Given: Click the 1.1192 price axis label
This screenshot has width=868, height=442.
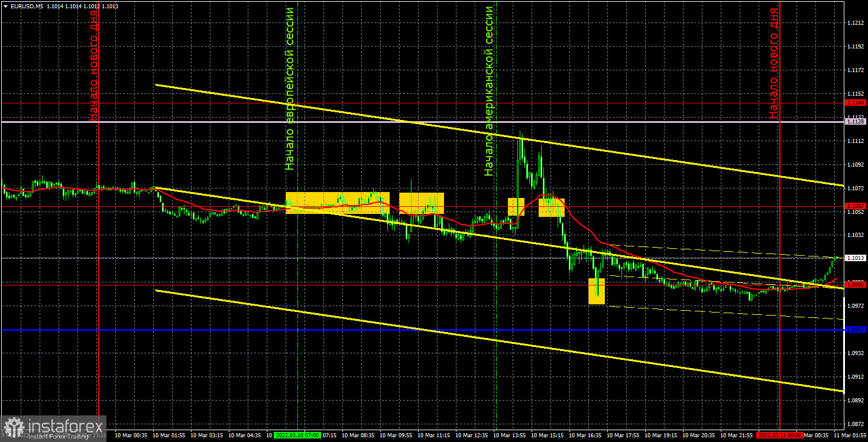Looking at the screenshot, I should [x=855, y=46].
